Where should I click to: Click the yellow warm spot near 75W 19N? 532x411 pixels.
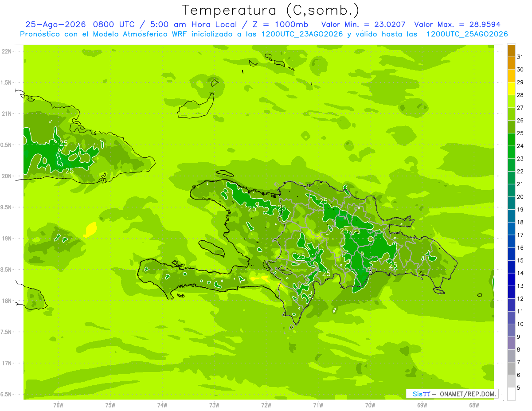tap(90, 229)
